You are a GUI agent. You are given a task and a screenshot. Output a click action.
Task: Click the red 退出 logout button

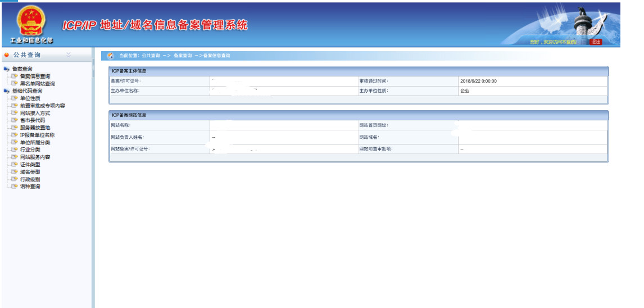[x=596, y=42]
